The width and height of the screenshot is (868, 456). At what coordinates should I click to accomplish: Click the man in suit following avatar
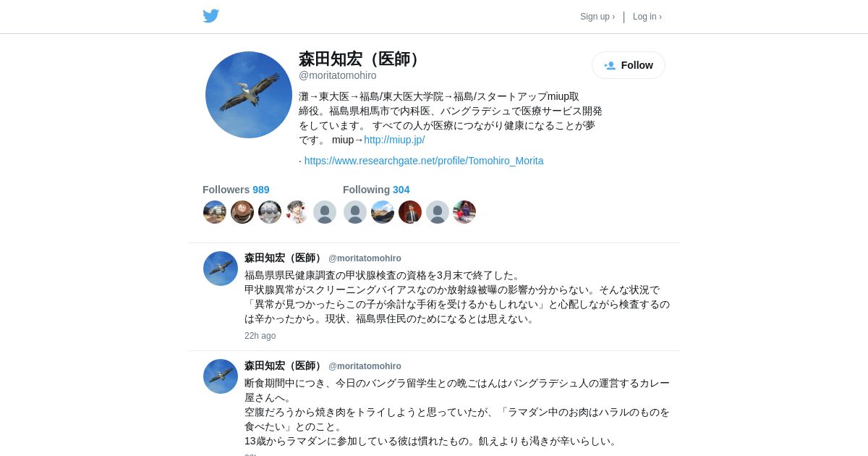point(410,212)
